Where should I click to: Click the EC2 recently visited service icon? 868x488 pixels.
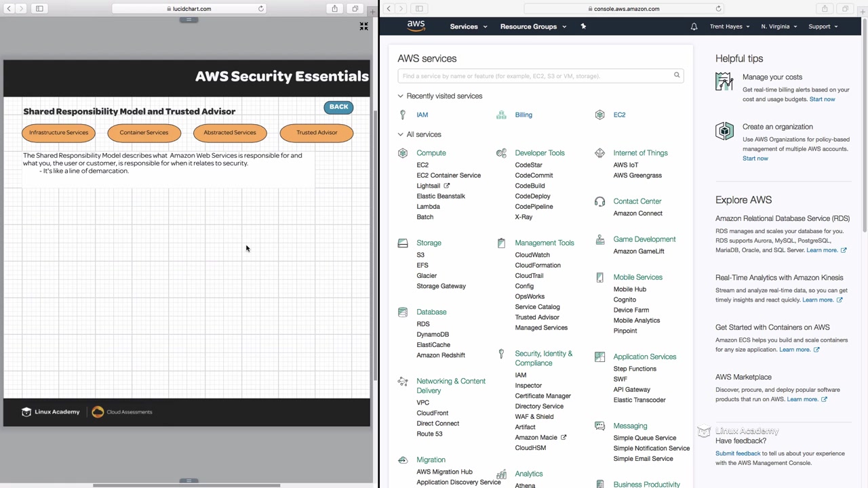tap(599, 115)
